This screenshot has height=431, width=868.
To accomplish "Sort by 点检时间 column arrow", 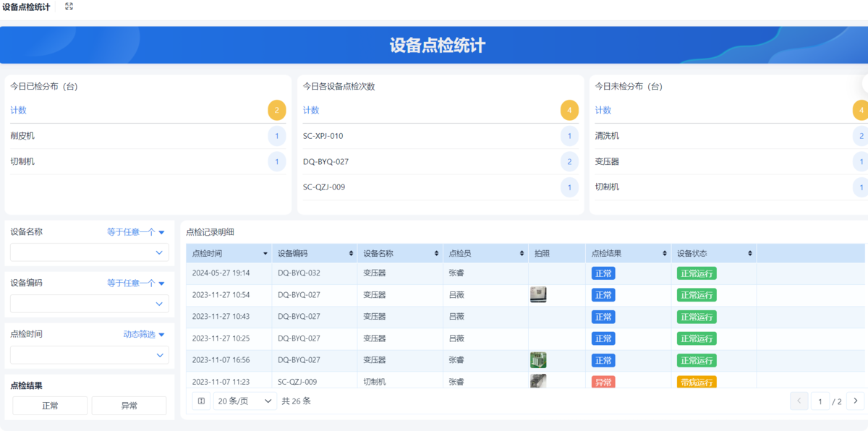I will 265,254.
